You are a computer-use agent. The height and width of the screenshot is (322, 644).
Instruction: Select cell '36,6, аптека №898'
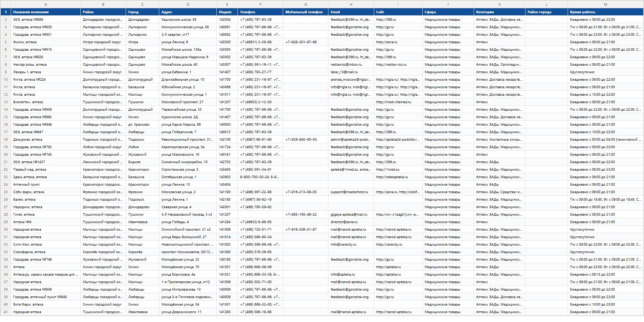[46, 20]
